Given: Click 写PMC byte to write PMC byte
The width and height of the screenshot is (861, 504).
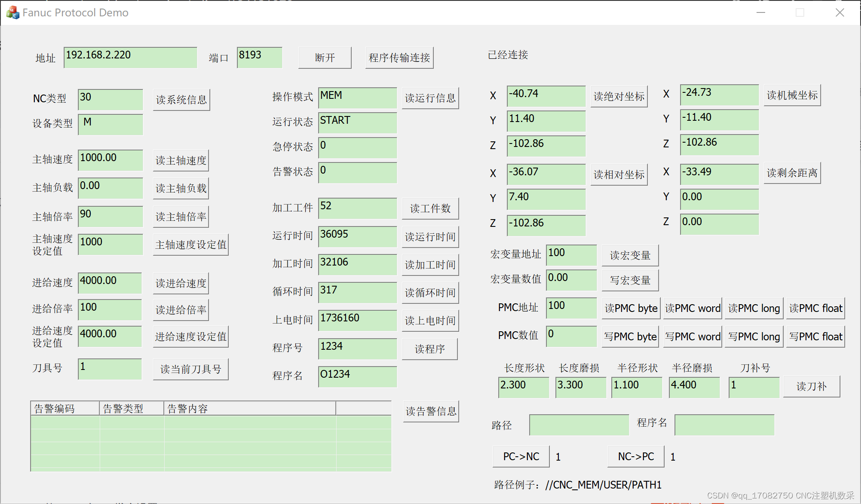Looking at the screenshot, I should coord(630,336).
